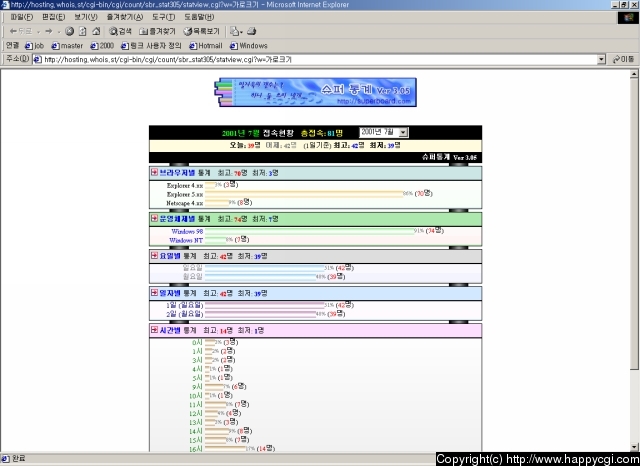This screenshot has width=640, height=466.
Task: Click the job link in Links bar
Action: click(x=35, y=46)
